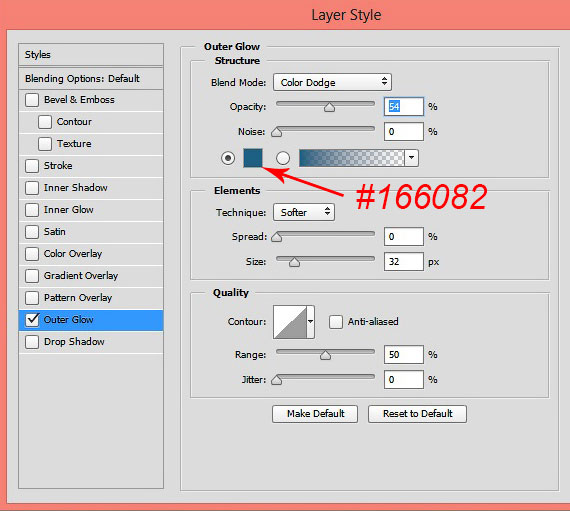Click the Reset to Default button

[417, 414]
